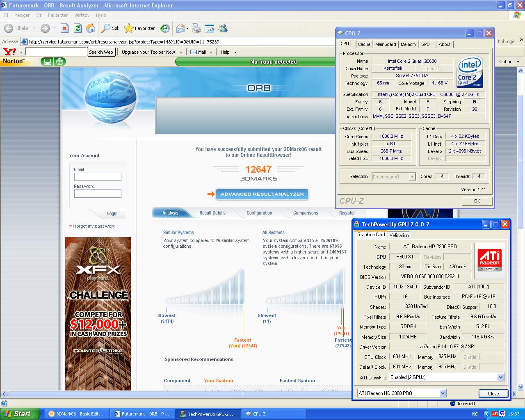Click the Norton computer status icon
Image resolution: width=525 pixels, height=420 pixels.
[48, 62]
